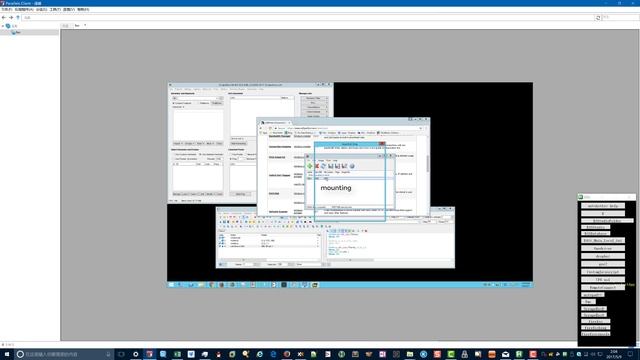The width and height of the screenshot is (640, 360).
Task: Open the Action Center notification icon
Action: tap(630, 354)
